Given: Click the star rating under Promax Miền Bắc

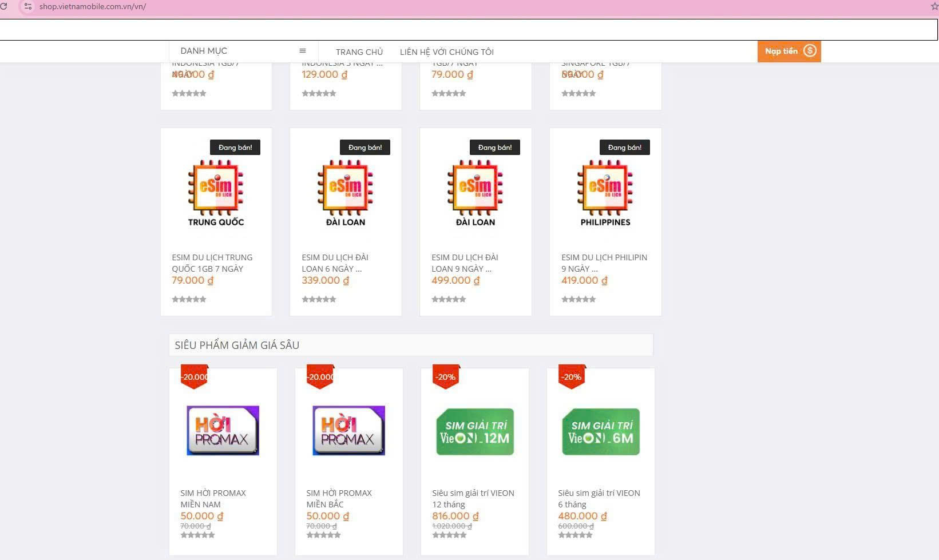Looking at the screenshot, I should 324,535.
